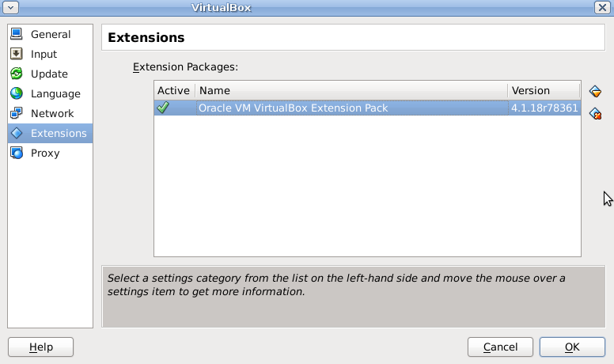Click the General settings icon

pyautogui.click(x=17, y=34)
